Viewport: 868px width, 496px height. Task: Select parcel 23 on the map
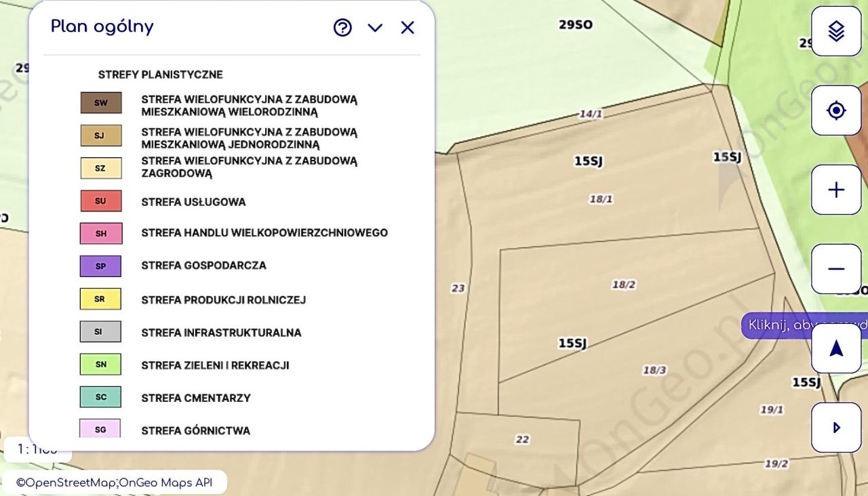coord(458,288)
